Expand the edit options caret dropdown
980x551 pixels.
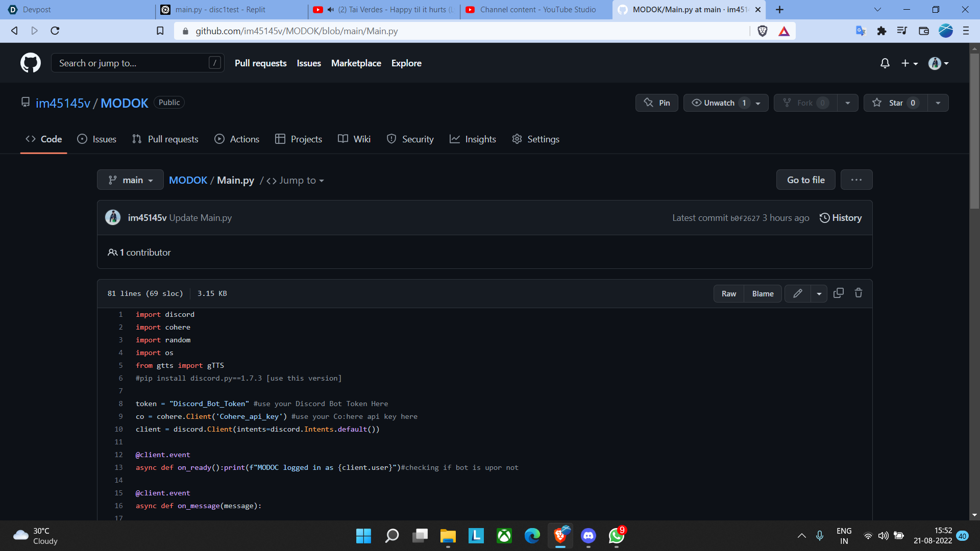point(819,294)
